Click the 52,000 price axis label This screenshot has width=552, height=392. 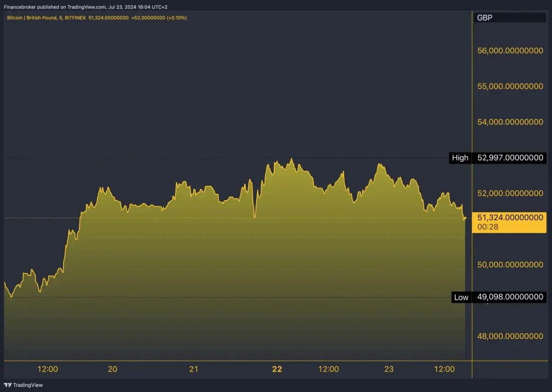pyautogui.click(x=510, y=193)
